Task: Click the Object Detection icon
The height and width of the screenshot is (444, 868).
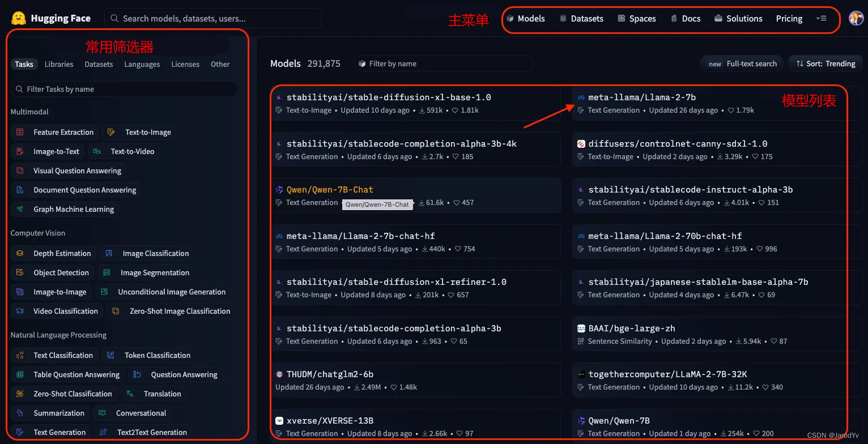Action: pyautogui.click(x=20, y=272)
